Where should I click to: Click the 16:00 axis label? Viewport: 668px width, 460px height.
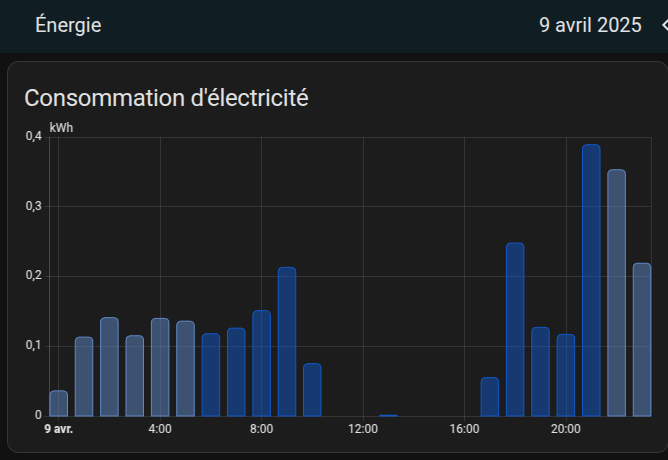point(464,429)
